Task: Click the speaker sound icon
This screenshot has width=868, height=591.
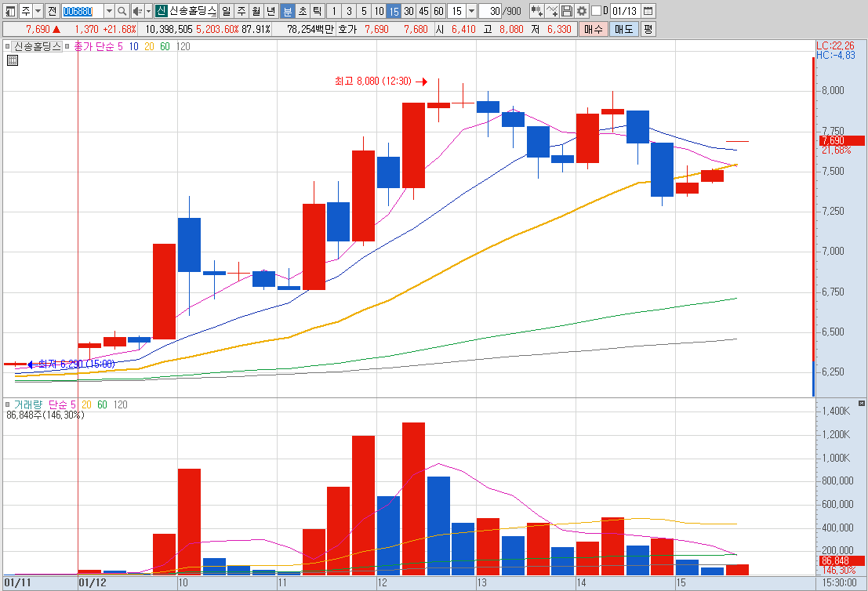Action: point(138,11)
